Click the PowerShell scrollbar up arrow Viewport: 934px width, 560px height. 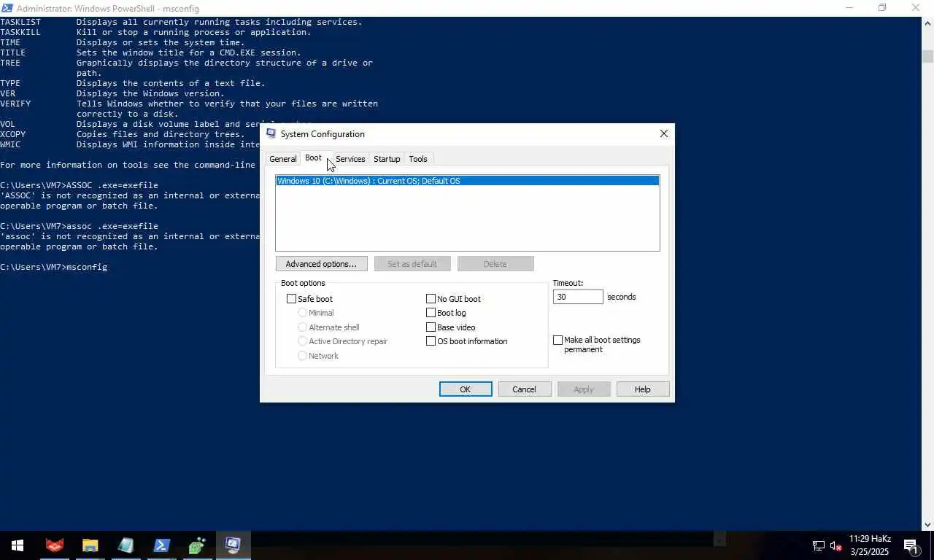click(927, 23)
